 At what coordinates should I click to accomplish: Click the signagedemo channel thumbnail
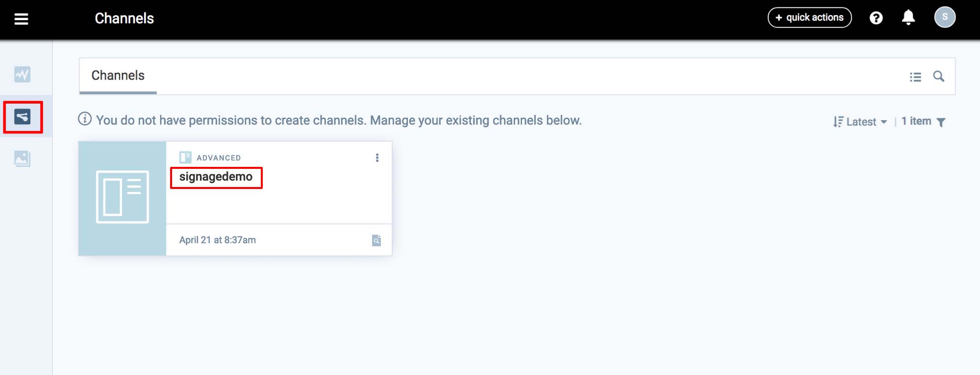coord(123,198)
